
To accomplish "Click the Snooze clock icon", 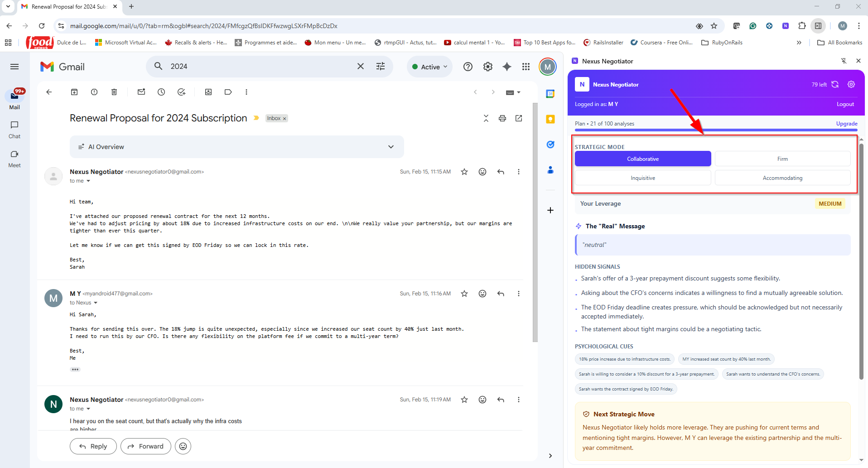I will point(161,92).
